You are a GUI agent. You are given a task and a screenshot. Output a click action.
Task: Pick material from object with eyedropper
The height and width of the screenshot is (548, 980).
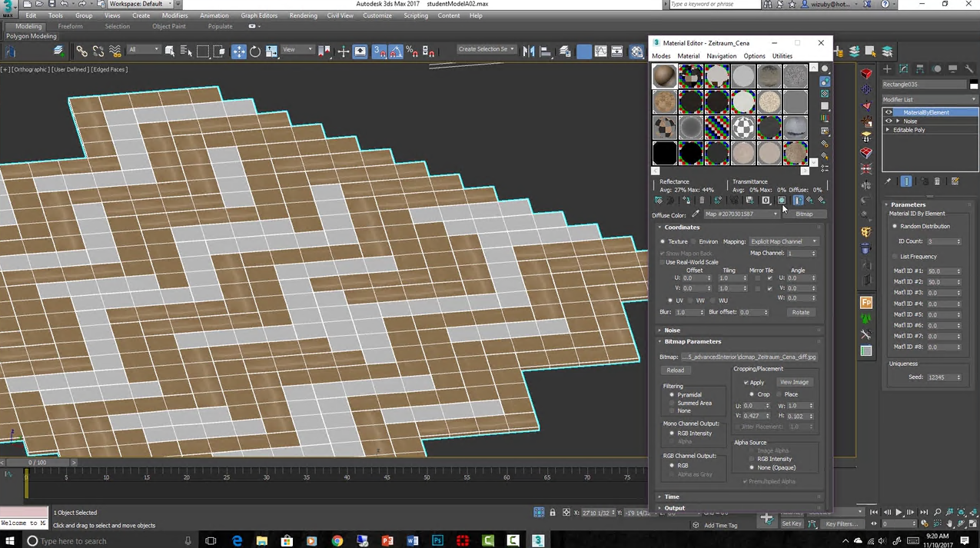pyautogui.click(x=696, y=214)
